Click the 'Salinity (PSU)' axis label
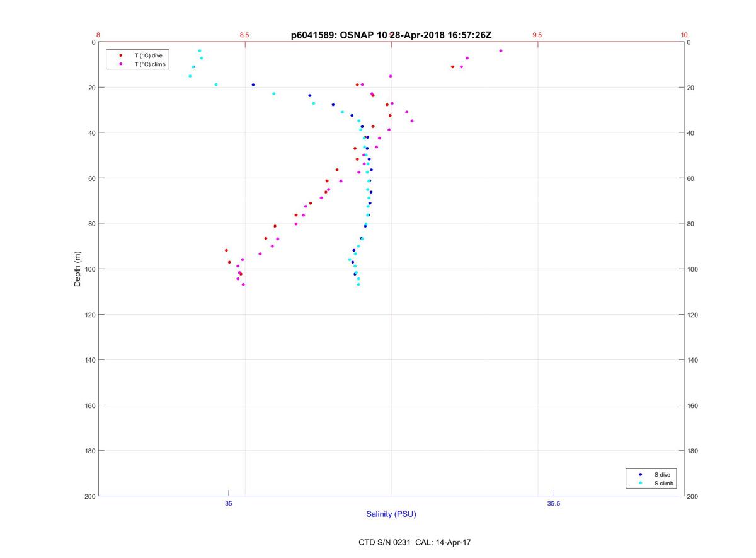 [391, 514]
